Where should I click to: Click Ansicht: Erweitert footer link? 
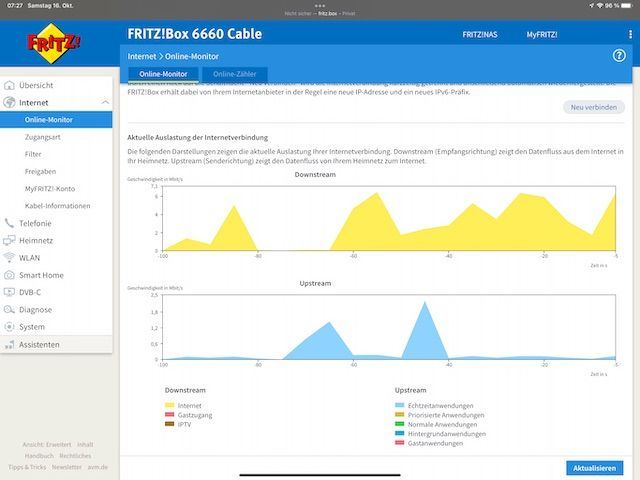(x=47, y=444)
